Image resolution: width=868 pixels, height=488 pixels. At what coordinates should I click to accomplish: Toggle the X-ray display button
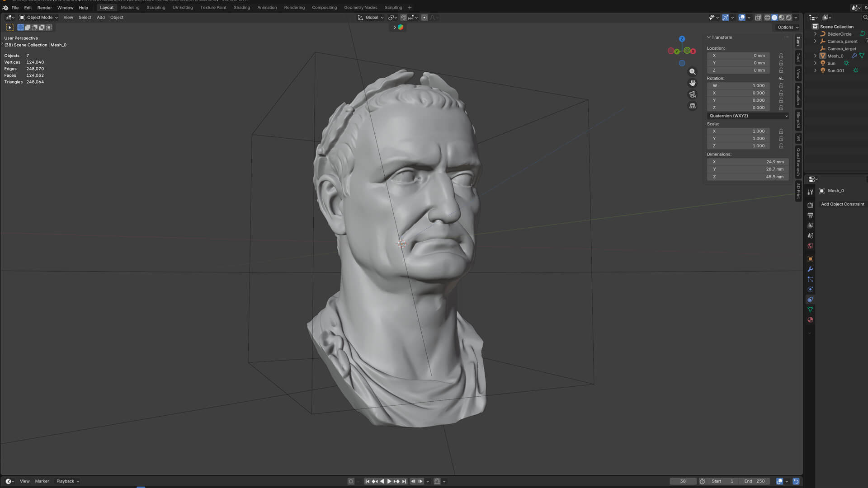(758, 18)
